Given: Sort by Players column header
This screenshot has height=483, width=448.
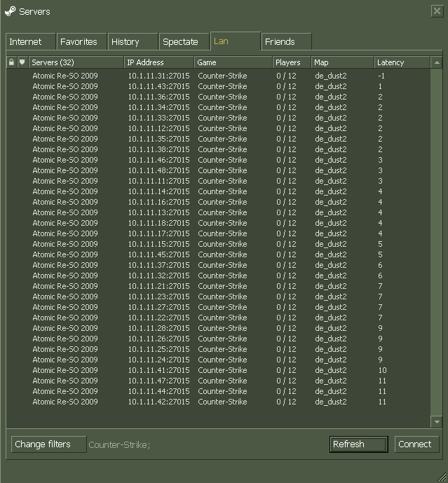Looking at the screenshot, I should [x=292, y=62].
